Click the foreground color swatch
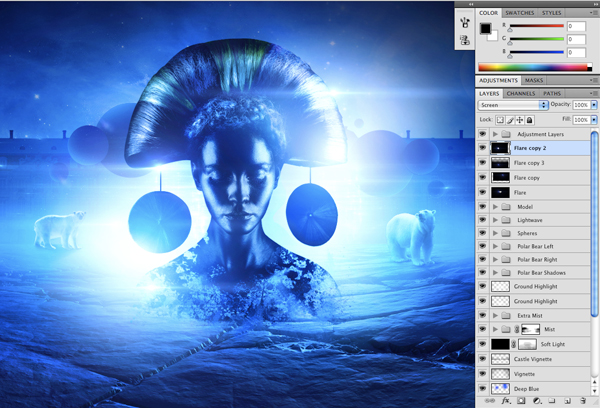This screenshot has height=408, width=600. coord(486,29)
